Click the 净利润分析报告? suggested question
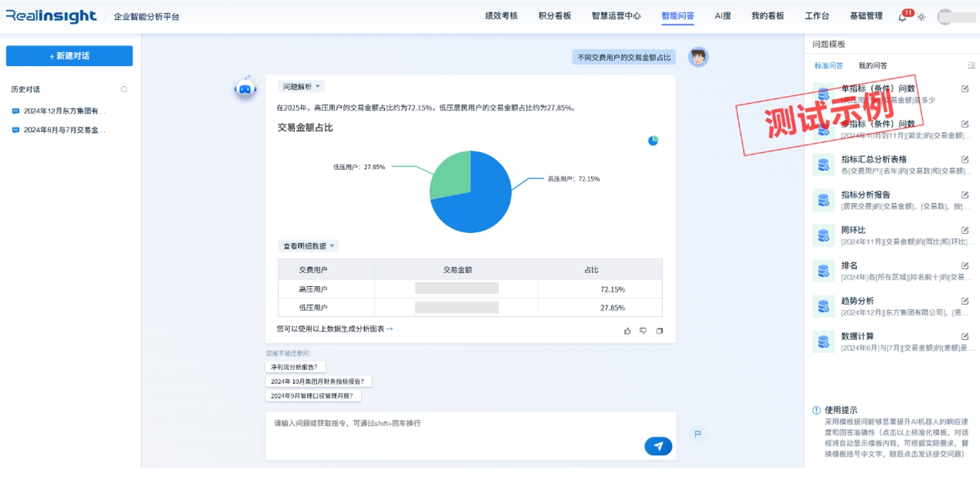The image size is (980, 502). tap(294, 366)
